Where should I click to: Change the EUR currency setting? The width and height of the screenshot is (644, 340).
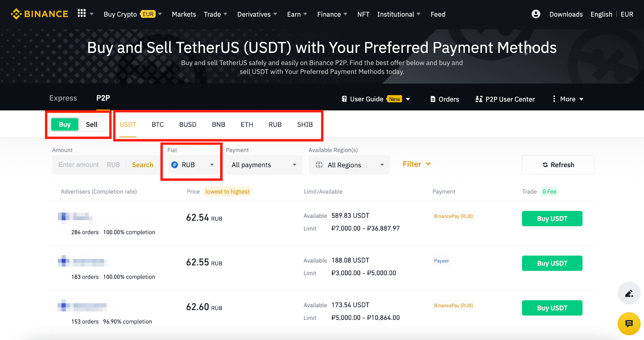[x=627, y=14]
